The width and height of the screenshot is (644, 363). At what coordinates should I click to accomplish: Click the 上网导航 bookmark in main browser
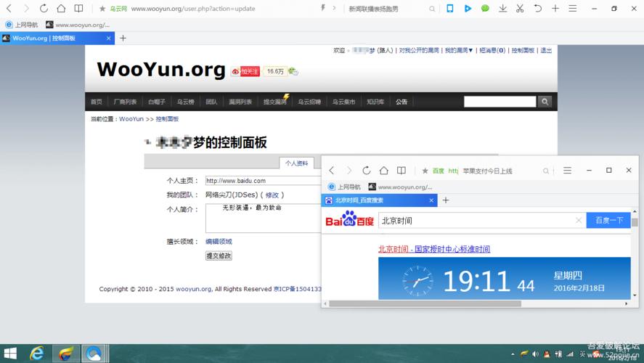[x=21, y=25]
